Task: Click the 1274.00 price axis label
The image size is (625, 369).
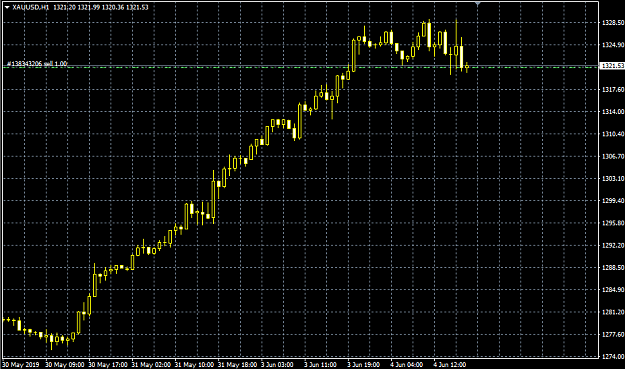Action: pyautogui.click(x=613, y=357)
